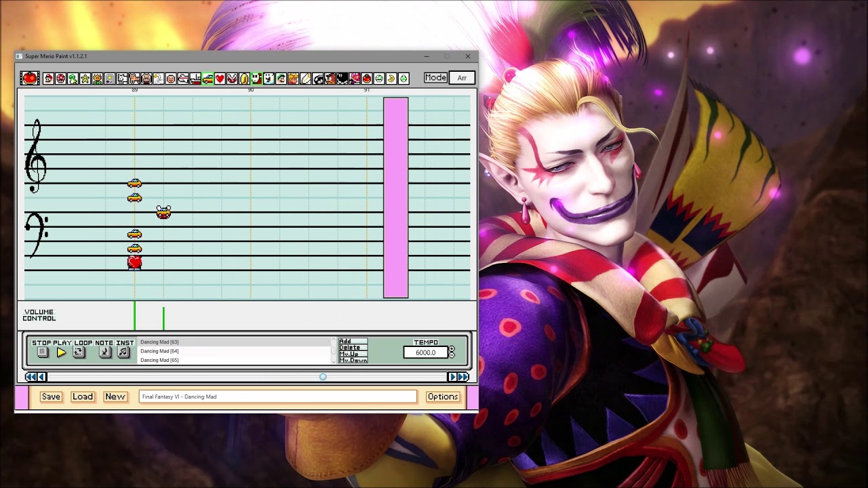Click the song title text field
The height and width of the screenshot is (488, 868).
[278, 396]
